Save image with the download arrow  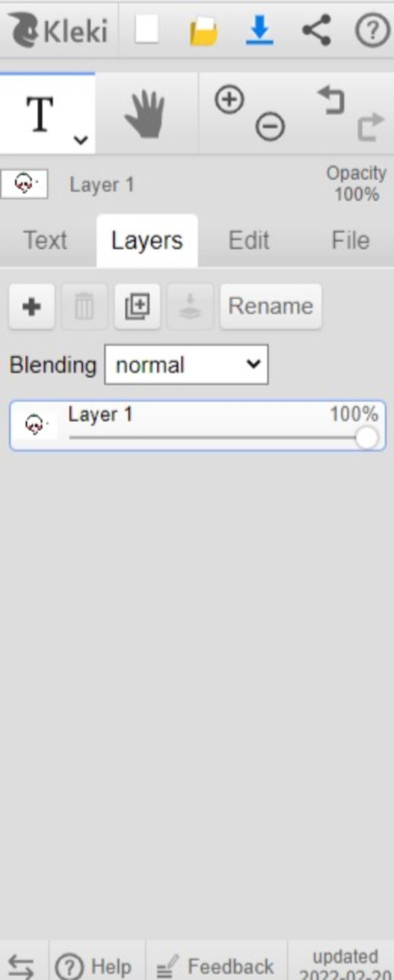[x=260, y=30]
